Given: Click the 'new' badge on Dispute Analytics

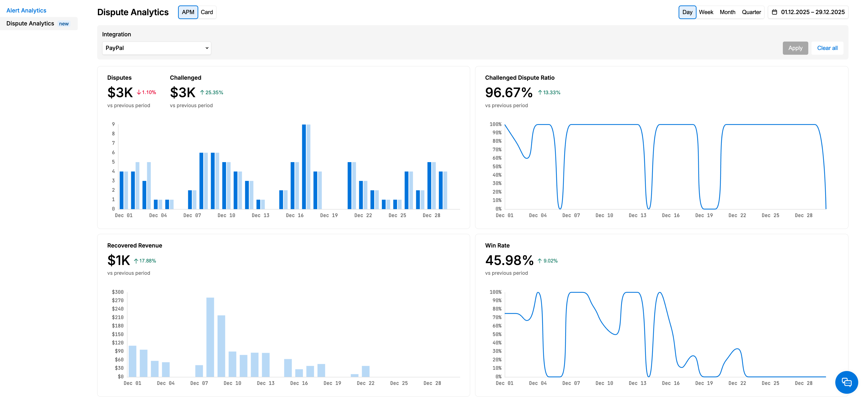Looking at the screenshot, I should (64, 24).
